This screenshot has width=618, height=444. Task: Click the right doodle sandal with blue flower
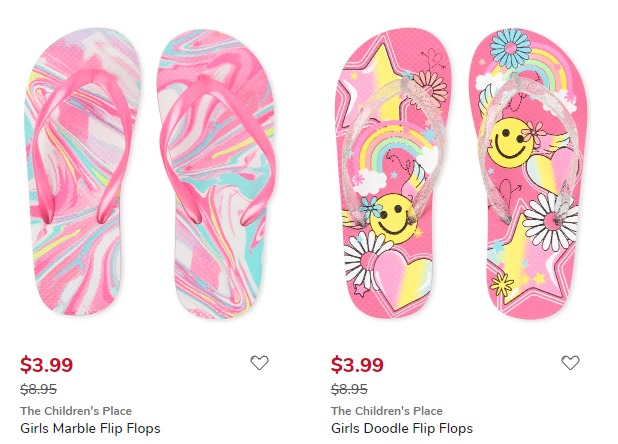529,173
